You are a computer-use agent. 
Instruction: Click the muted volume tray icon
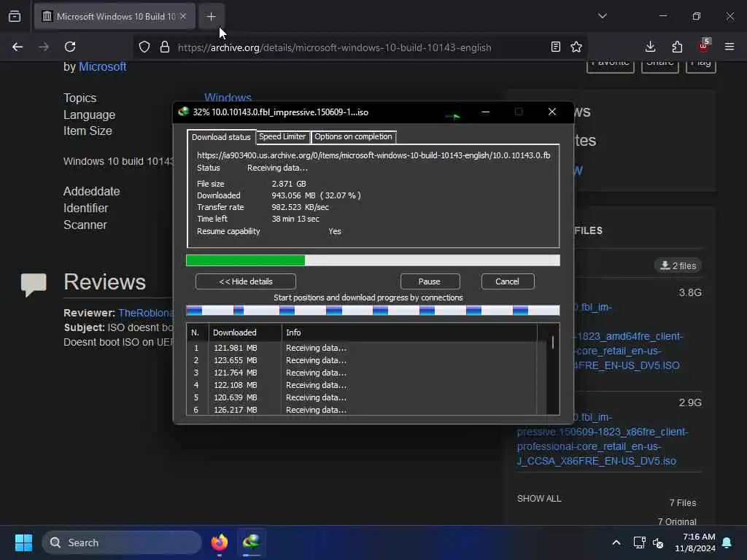(658, 542)
